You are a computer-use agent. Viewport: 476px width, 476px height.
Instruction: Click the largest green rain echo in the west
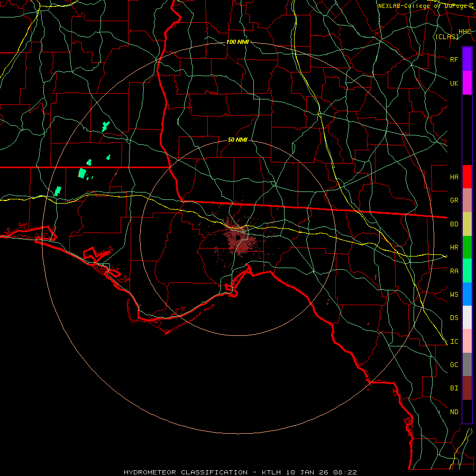(82, 173)
